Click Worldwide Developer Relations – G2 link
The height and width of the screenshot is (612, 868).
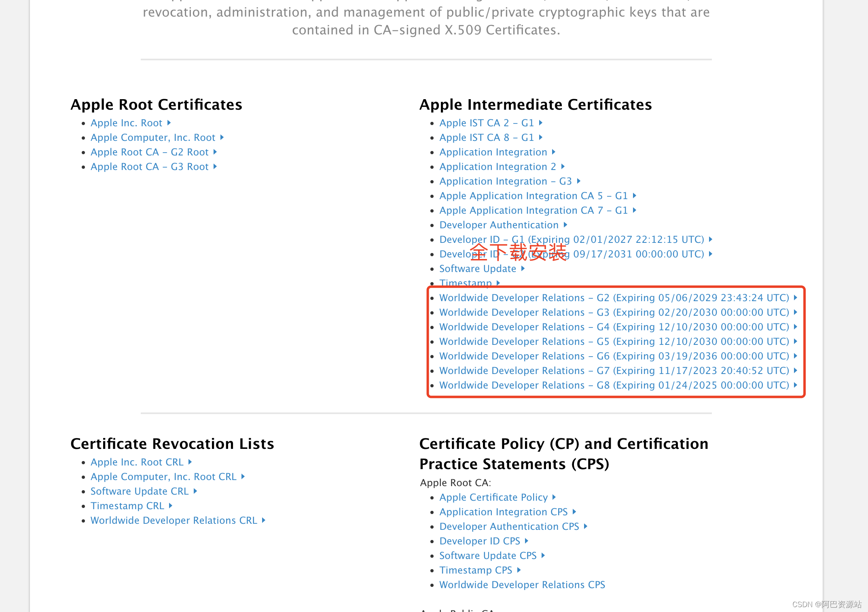tap(614, 297)
